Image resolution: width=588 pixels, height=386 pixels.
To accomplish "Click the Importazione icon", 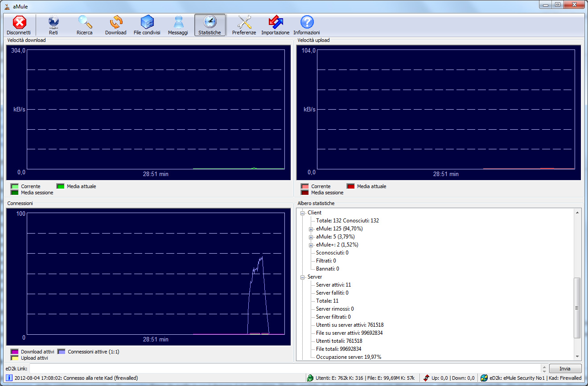I will coord(275,25).
